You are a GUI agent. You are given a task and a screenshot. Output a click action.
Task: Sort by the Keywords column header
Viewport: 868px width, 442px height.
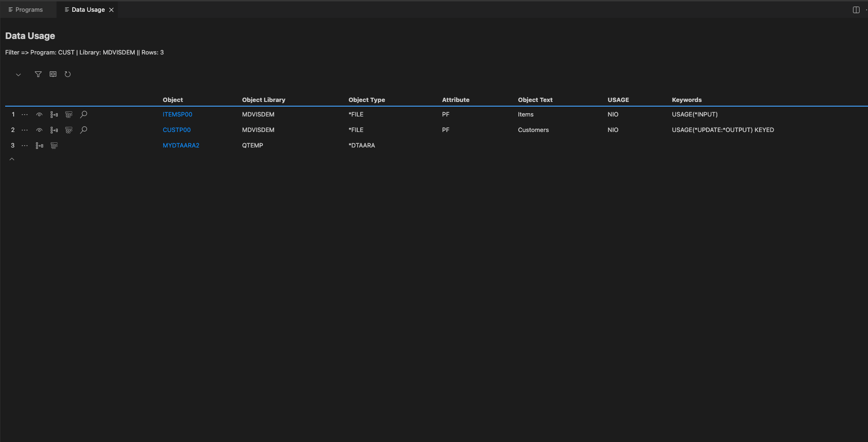[686, 100]
